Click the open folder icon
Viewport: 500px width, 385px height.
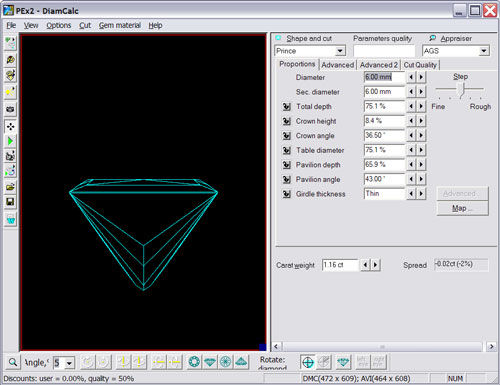point(10,187)
